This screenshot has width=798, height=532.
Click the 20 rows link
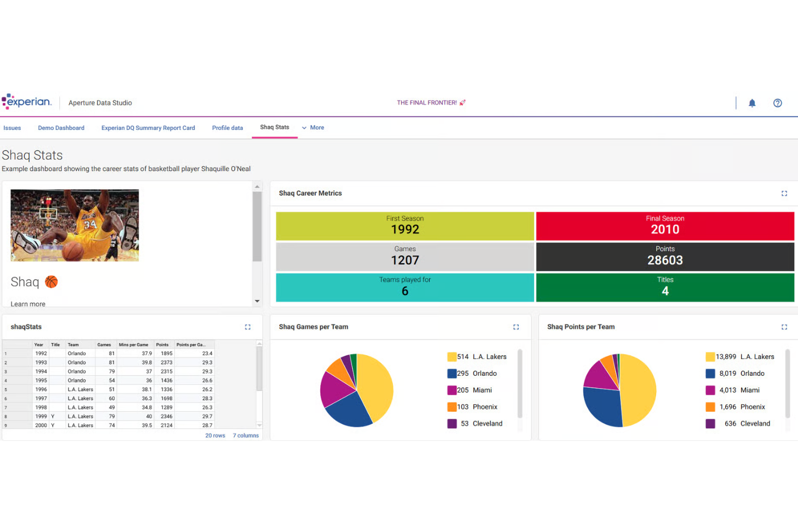click(215, 435)
